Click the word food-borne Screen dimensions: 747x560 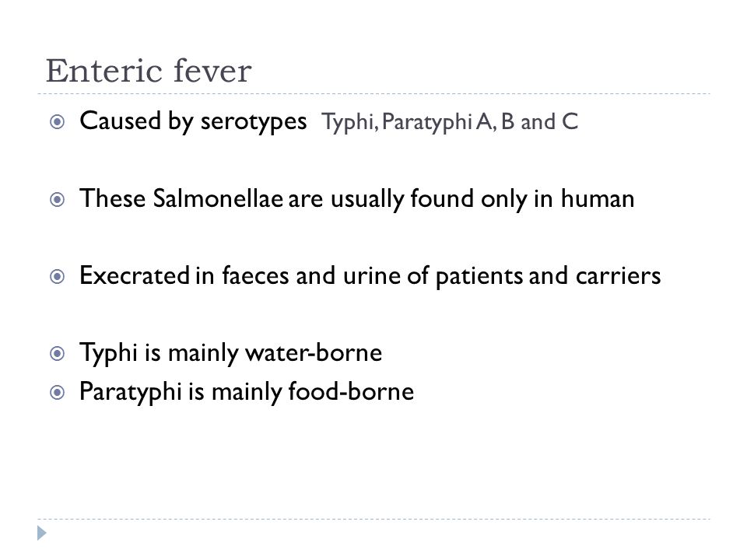(x=351, y=391)
